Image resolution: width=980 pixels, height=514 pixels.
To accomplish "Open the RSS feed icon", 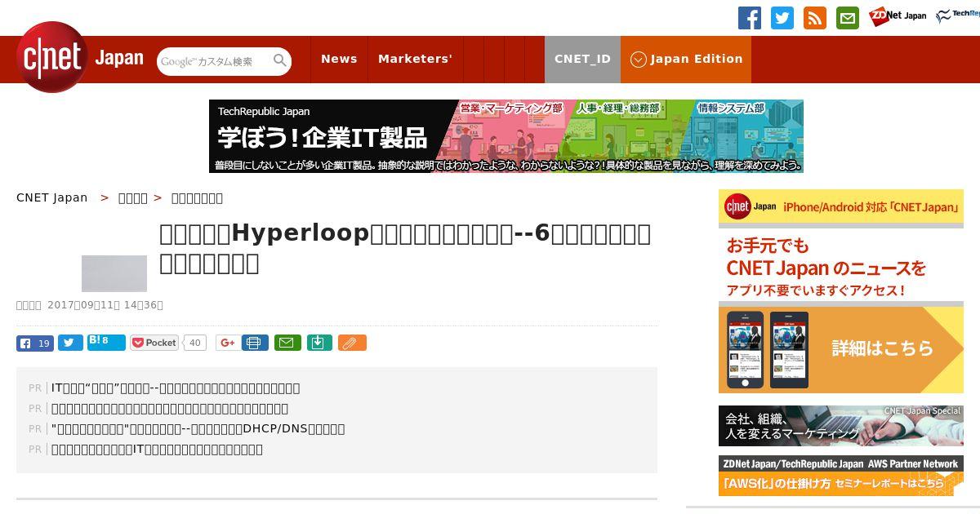I will coord(814,18).
